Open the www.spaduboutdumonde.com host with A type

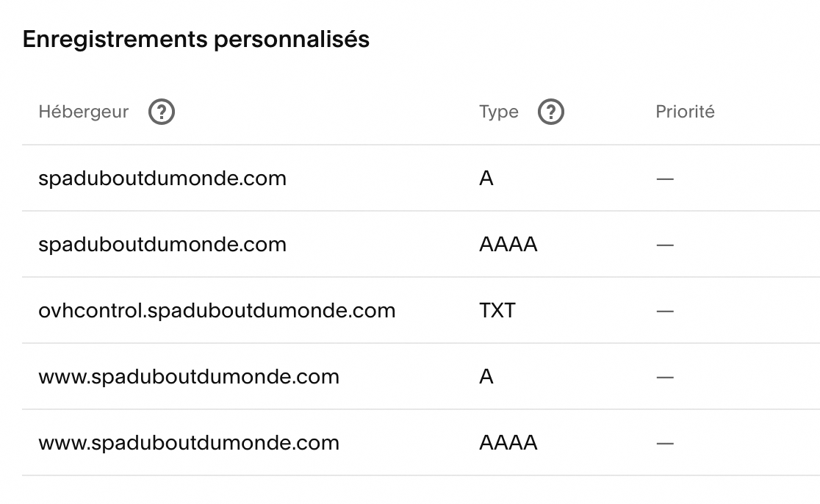[189, 377]
